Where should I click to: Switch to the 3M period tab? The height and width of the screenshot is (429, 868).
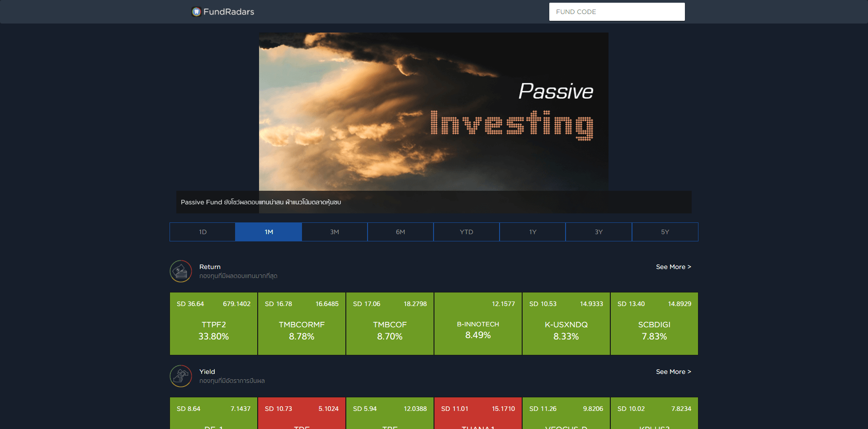pos(335,232)
